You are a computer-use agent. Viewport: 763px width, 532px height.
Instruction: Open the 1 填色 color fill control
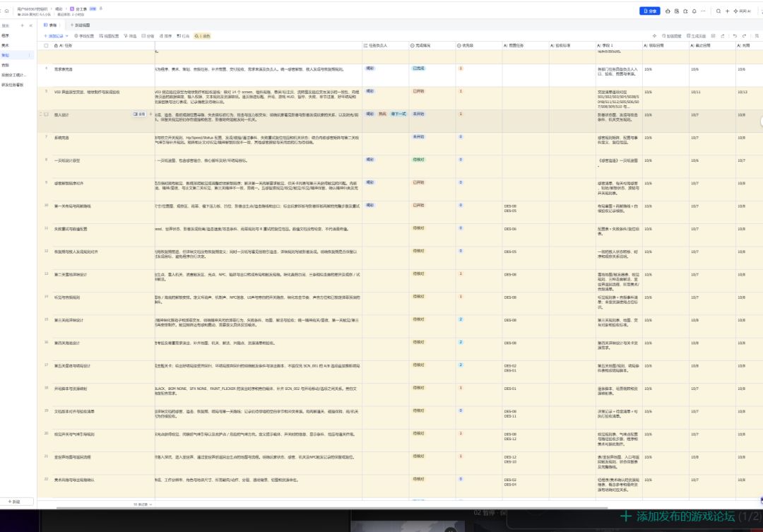203,36
